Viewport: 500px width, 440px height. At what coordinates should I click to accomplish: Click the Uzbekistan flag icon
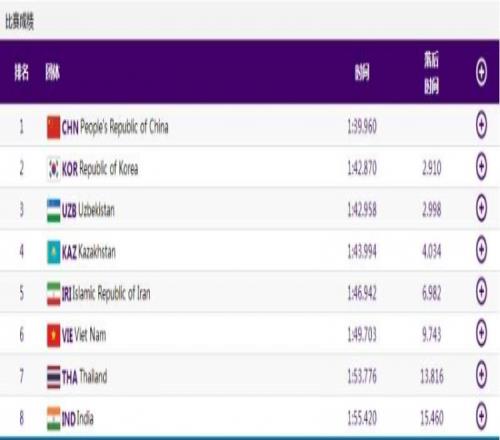(x=53, y=210)
